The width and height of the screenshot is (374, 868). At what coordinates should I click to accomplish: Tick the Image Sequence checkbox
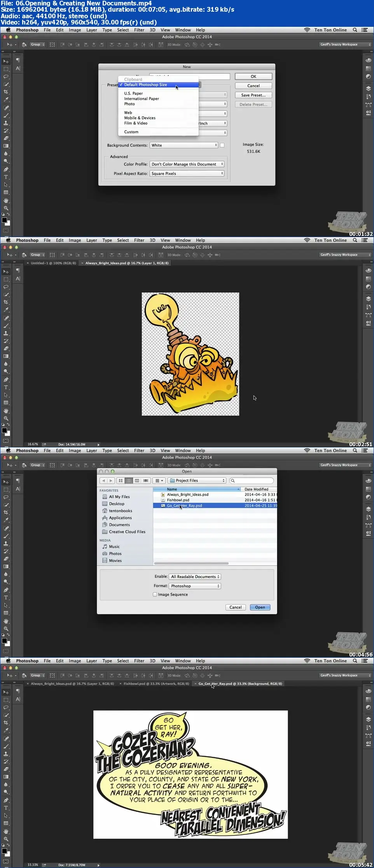tap(155, 594)
